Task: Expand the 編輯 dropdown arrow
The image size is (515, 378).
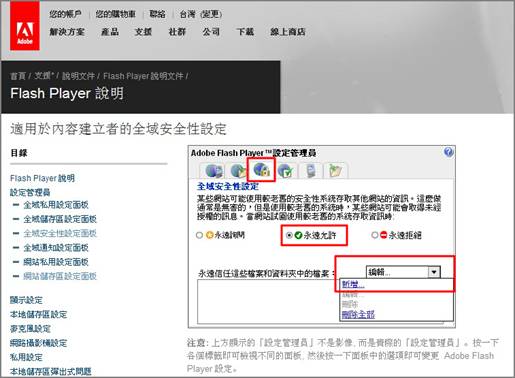Action: click(434, 272)
